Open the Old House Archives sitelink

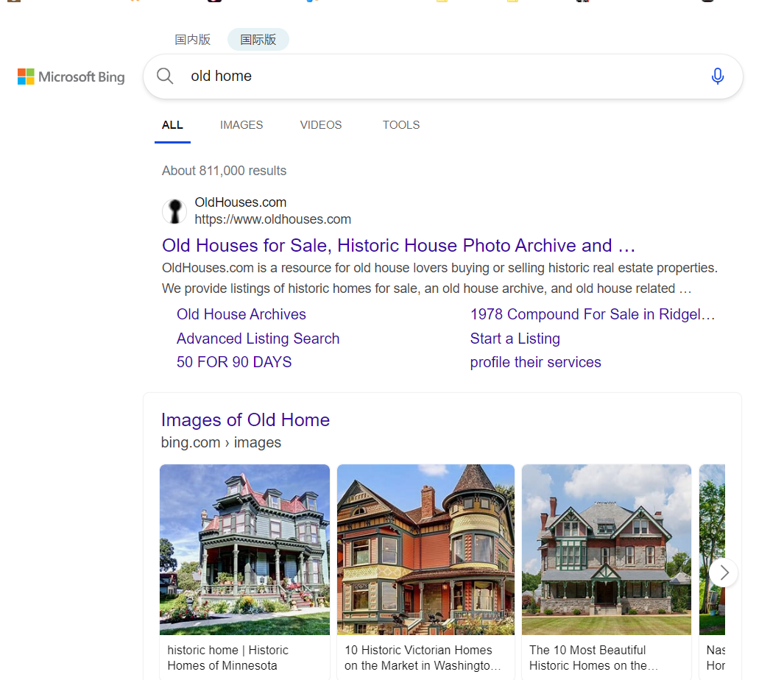(x=241, y=314)
